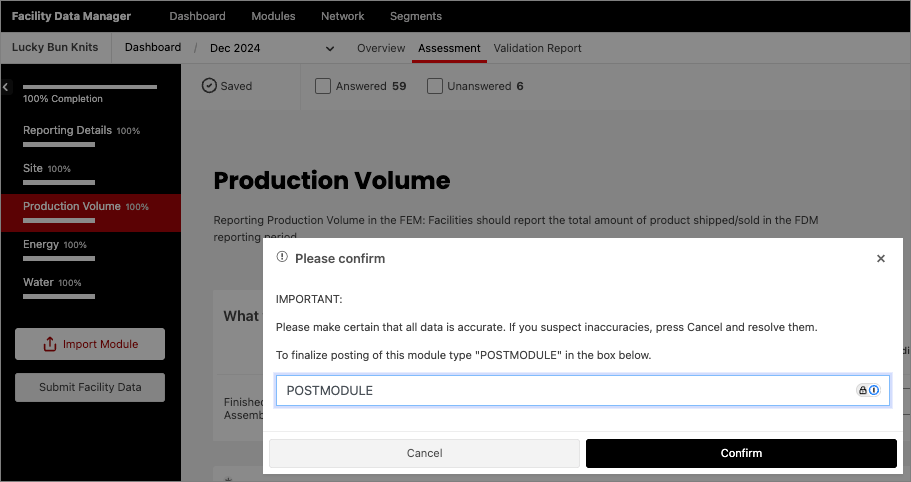Screen dimensions: 911x482
Task: Go to the Dashboard breadcrumb link
Action: [x=153, y=48]
